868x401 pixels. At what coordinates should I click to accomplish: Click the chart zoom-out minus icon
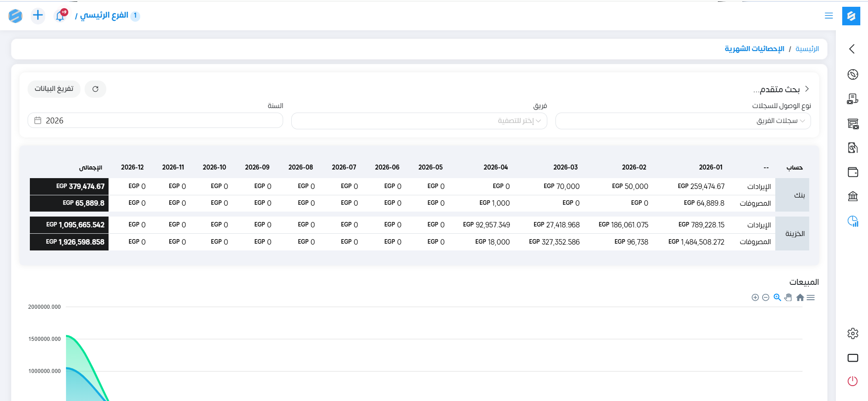coord(766,297)
